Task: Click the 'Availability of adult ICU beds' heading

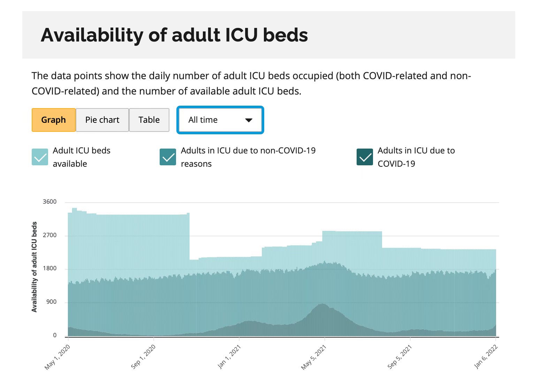Action: click(x=174, y=35)
